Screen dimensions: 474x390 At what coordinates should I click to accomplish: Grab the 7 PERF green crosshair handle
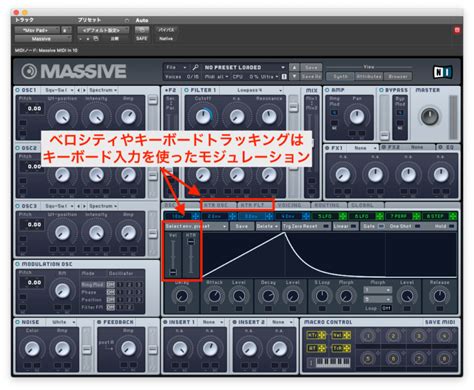(x=416, y=216)
